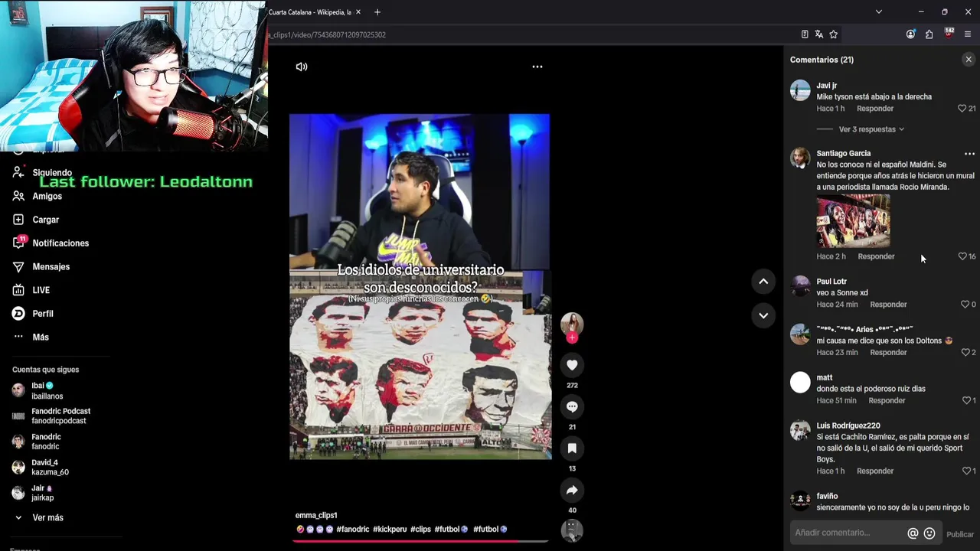
Task: Like Luis Rodríguez220's comment
Action: coord(966,471)
